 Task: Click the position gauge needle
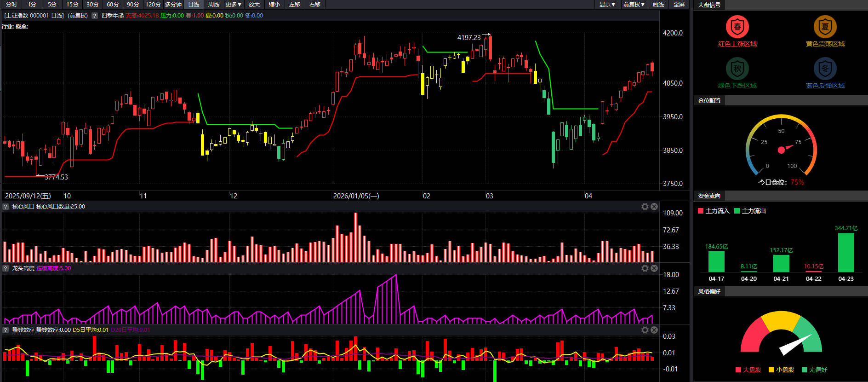click(785, 149)
